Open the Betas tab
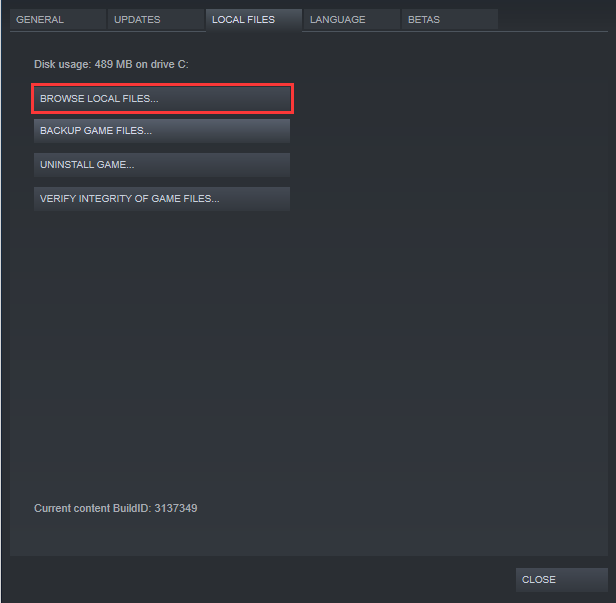Image resolution: width=616 pixels, height=603 pixels. coord(450,19)
